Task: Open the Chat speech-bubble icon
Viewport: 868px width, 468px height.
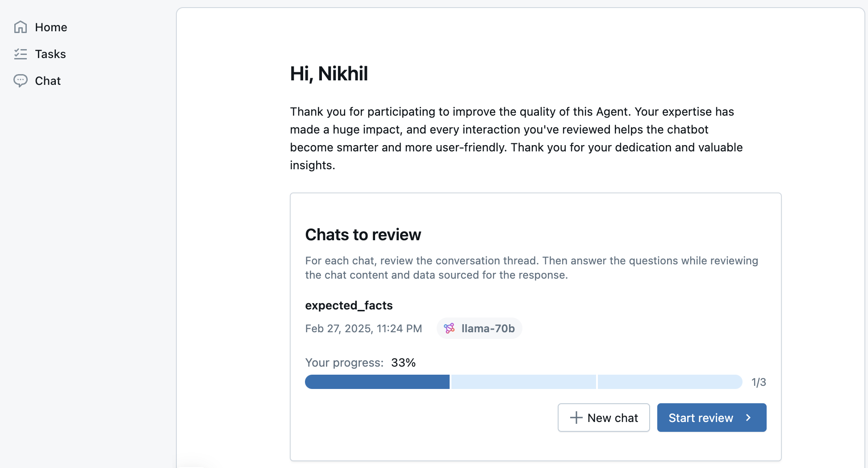Action: [21, 80]
